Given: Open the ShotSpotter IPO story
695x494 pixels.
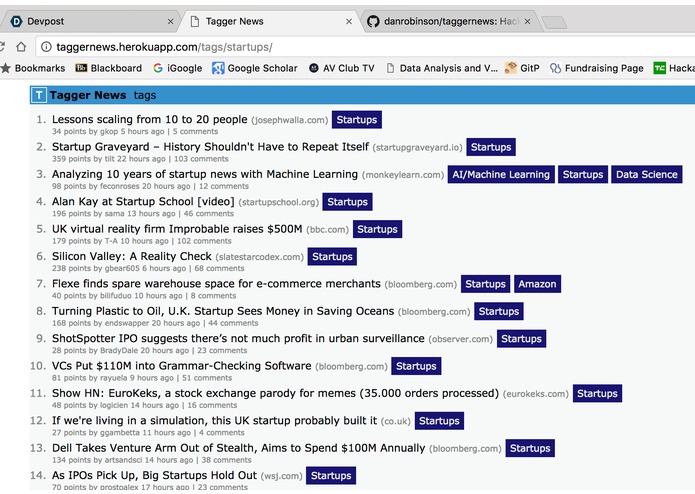Looking at the screenshot, I should pos(238,338).
